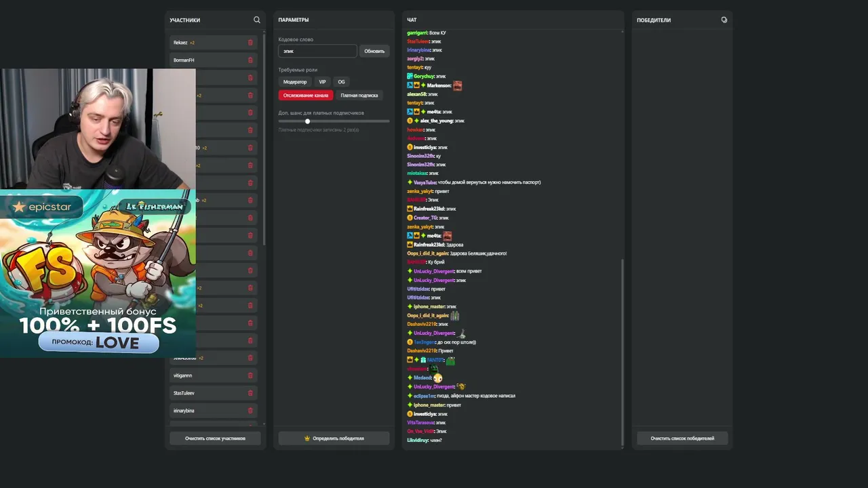The height and width of the screenshot is (488, 868).
Task: Click the emote in FANT0T's chat message
Action: point(450,361)
